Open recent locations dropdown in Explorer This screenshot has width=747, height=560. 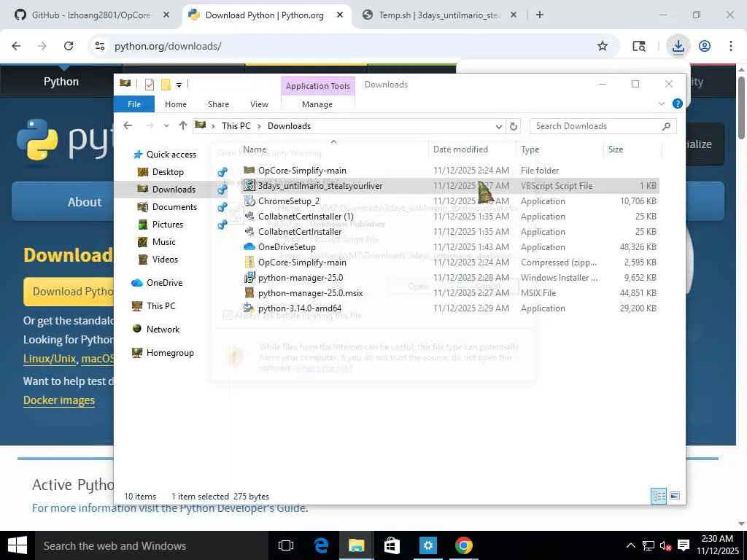point(166,125)
